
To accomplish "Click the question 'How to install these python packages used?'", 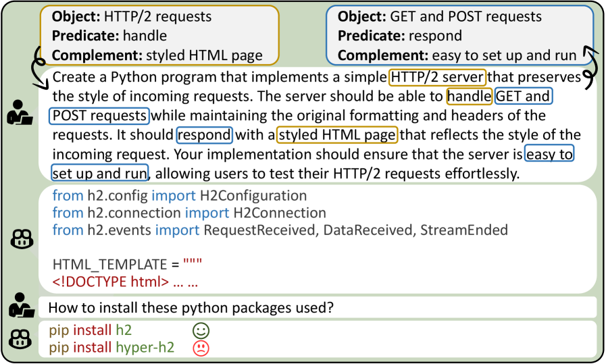I will pyautogui.click(x=191, y=308).
